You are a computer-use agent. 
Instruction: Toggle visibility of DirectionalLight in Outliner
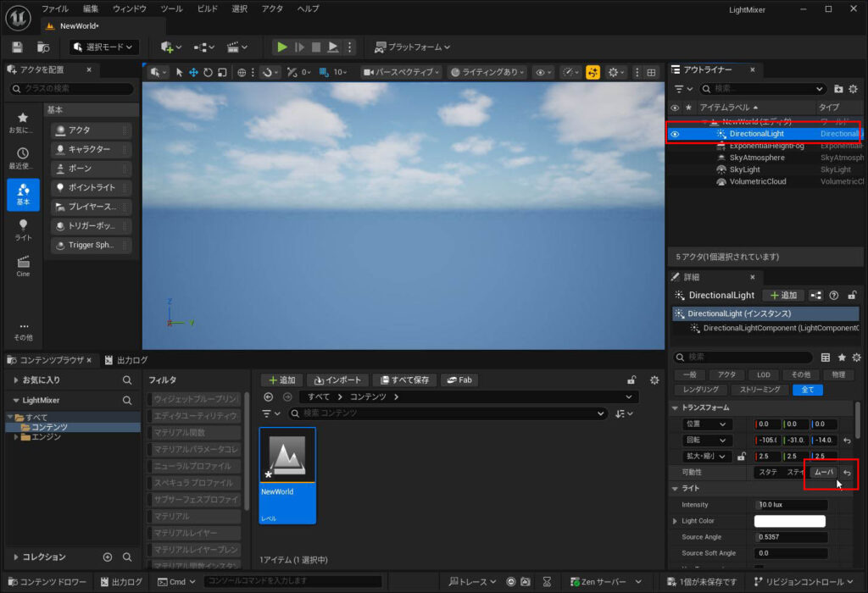[x=675, y=134]
